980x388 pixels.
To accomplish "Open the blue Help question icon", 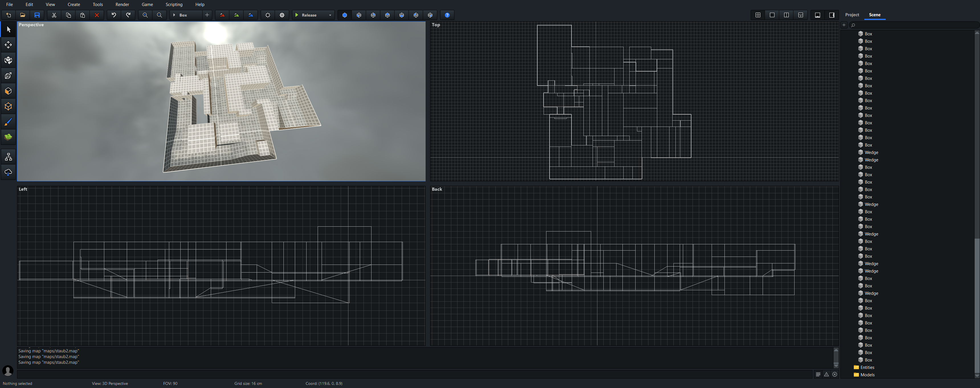I will tap(447, 15).
